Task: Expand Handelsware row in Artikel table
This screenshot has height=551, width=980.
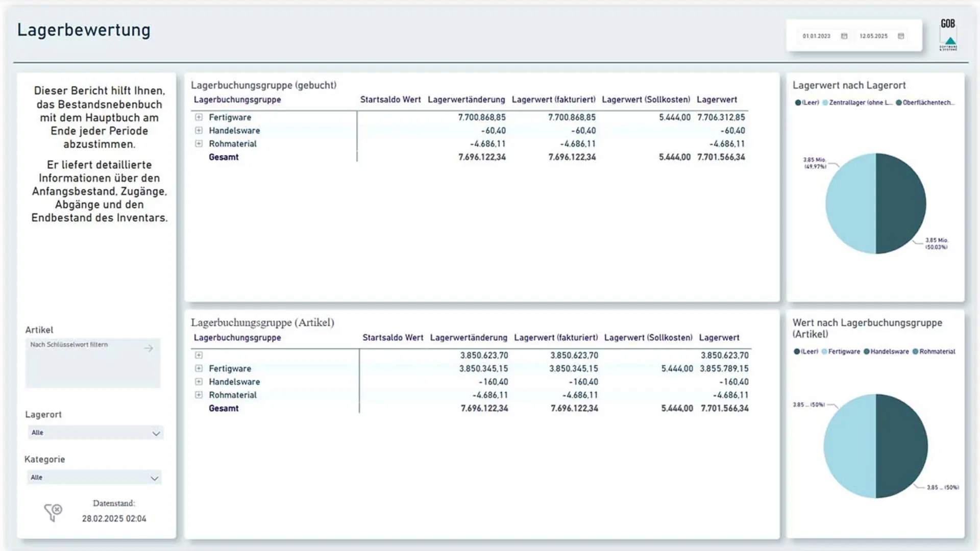Action: click(199, 382)
